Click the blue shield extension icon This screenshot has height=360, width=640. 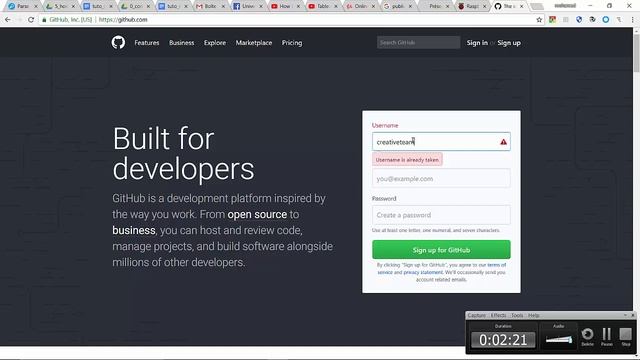click(579, 20)
